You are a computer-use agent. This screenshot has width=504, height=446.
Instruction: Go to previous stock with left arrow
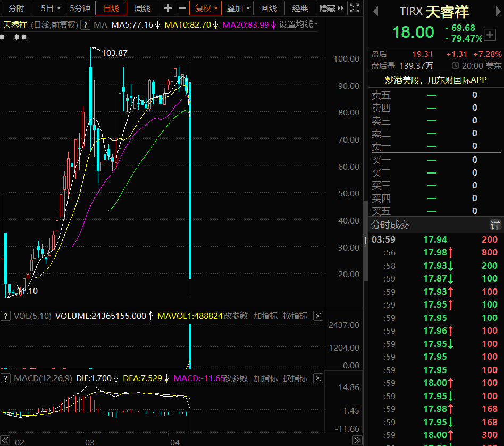375,12
